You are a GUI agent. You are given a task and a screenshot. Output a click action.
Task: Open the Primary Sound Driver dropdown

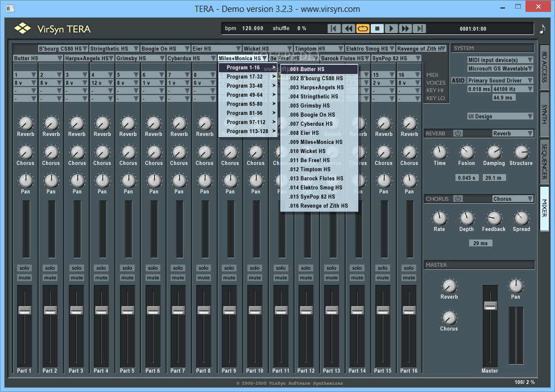[x=500, y=80]
